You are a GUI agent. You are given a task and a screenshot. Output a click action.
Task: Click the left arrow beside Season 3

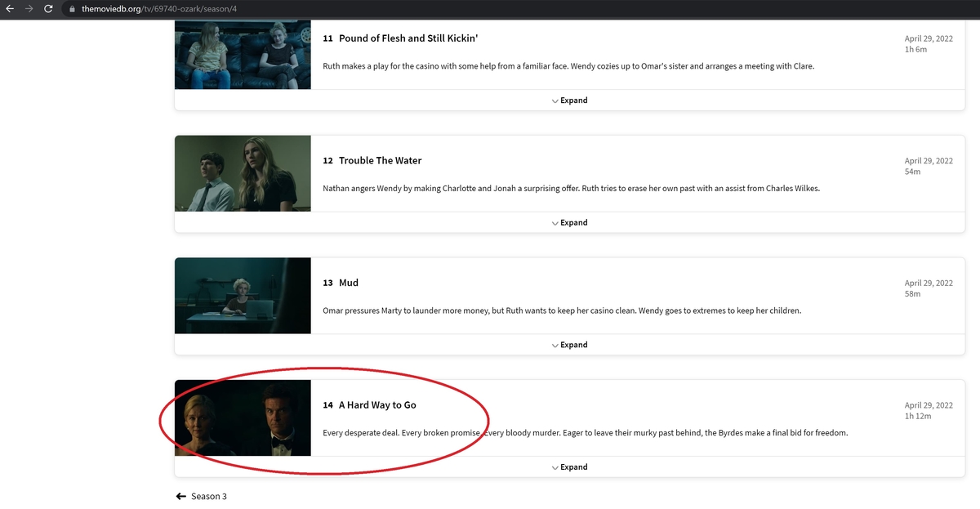tap(180, 496)
